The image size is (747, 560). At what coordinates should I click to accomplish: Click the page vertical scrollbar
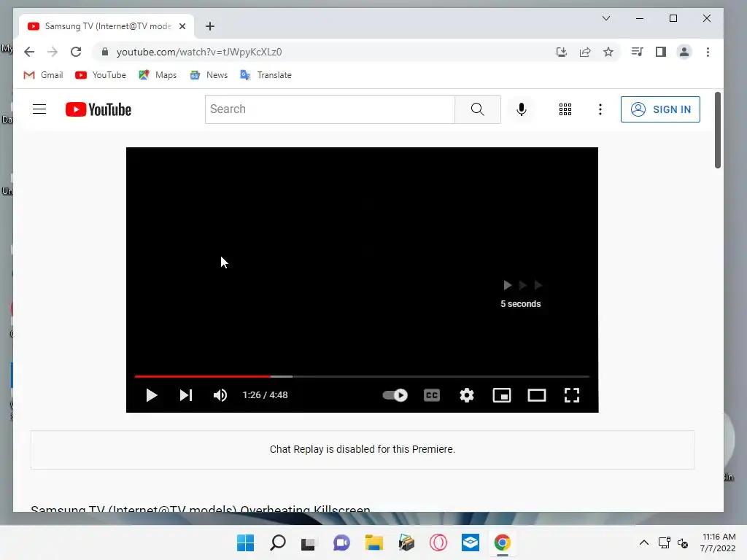click(x=718, y=130)
